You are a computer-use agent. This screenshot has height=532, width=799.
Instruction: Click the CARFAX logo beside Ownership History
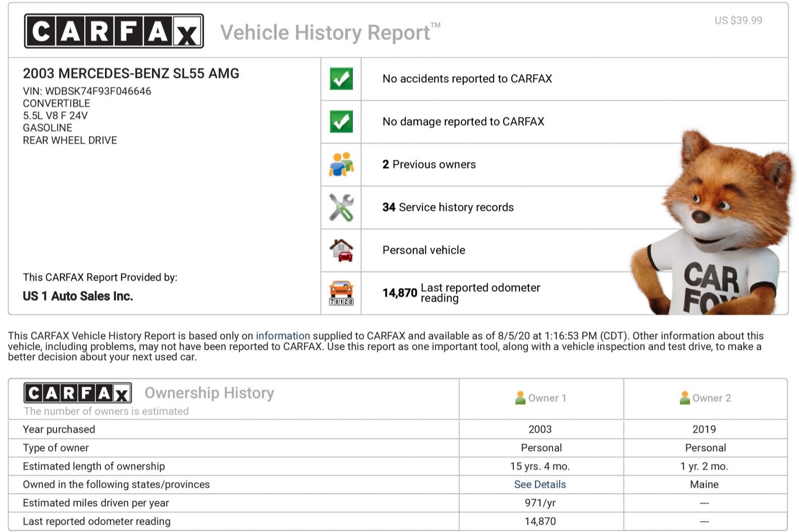[x=78, y=393]
